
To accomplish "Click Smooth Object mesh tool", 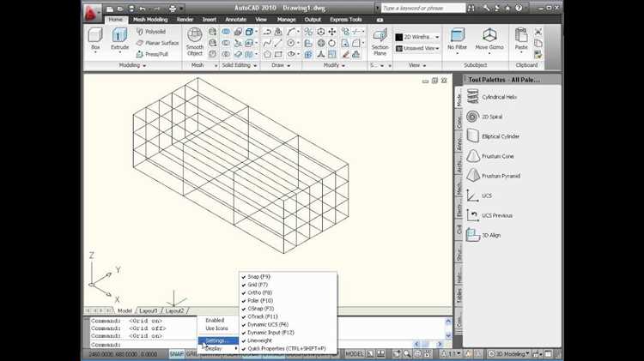I will (195, 42).
